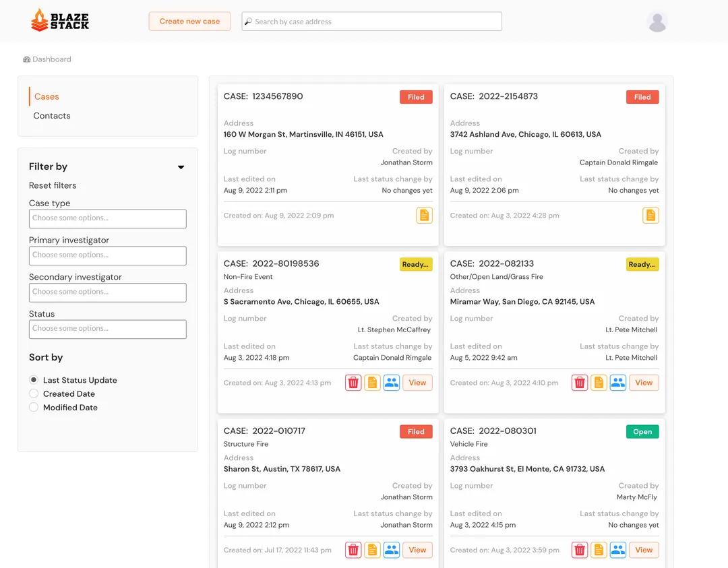Open document icon on case 2022-010717

[x=373, y=550]
